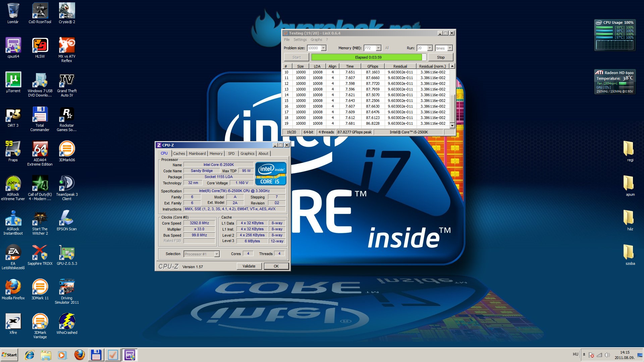Launch µTorrent desktop icon
Image resolution: width=644 pixels, height=362 pixels.
coord(13,82)
